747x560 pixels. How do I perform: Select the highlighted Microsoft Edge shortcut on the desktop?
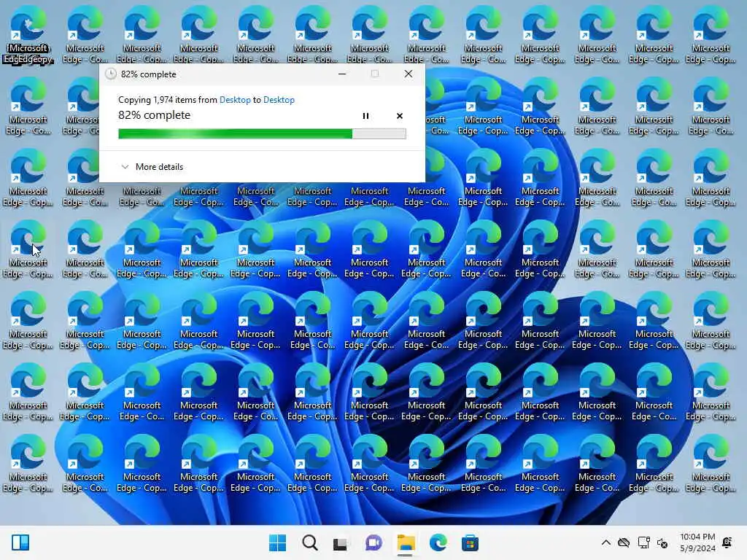click(x=28, y=35)
